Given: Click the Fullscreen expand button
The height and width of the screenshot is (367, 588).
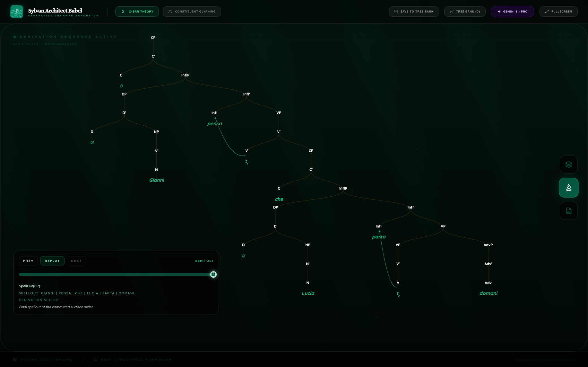Looking at the screenshot, I should (x=558, y=12).
